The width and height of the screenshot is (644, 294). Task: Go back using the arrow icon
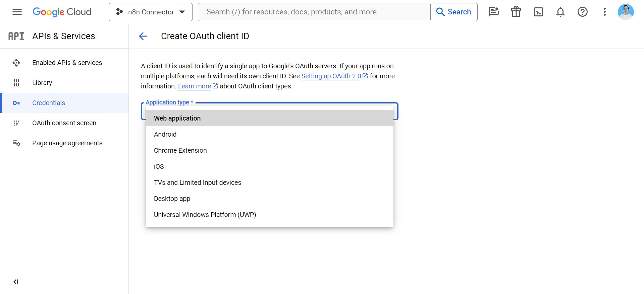(x=143, y=36)
